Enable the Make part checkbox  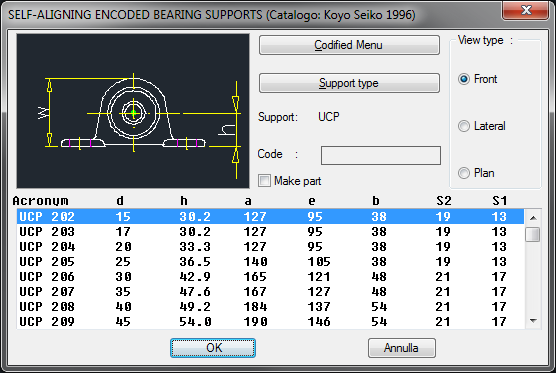[264, 180]
